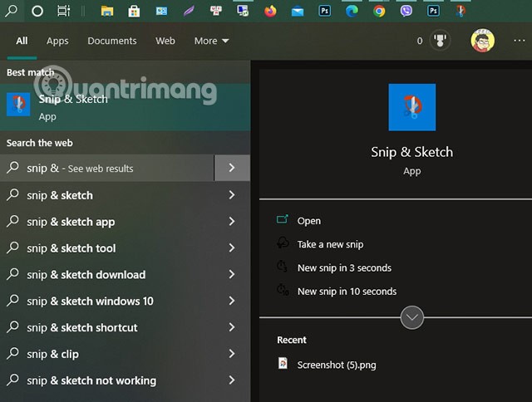
Task: Choose New snip in 3 seconds
Action: tap(344, 267)
